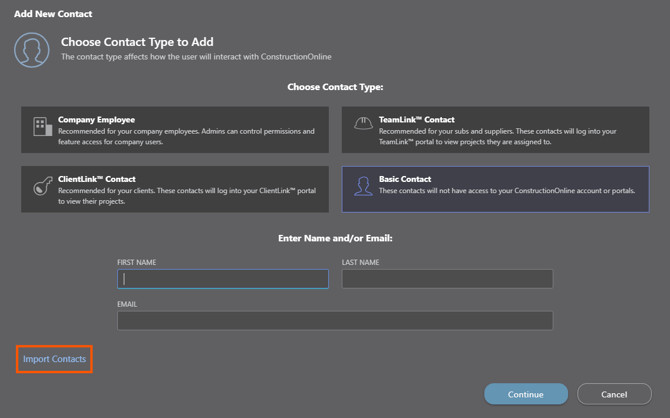
Task: Click the 'Choose Contact Type to Add' heading
Action: [137, 42]
